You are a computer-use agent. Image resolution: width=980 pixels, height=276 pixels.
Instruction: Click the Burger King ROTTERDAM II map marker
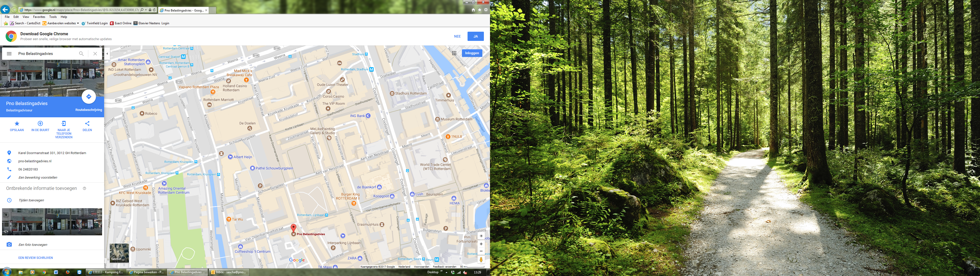(x=354, y=203)
